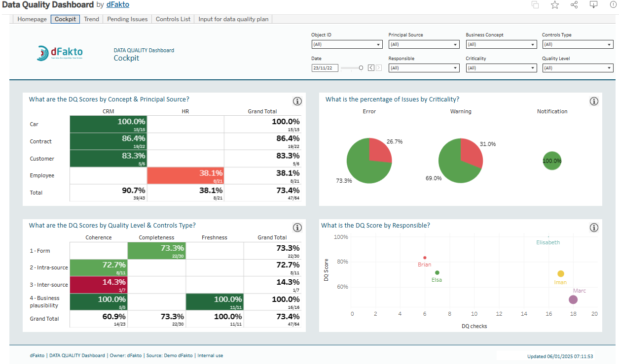Viewport: 619px width, 364px height.
Task: Click the Car CRM 100.0% cell
Action: pyautogui.click(x=108, y=124)
